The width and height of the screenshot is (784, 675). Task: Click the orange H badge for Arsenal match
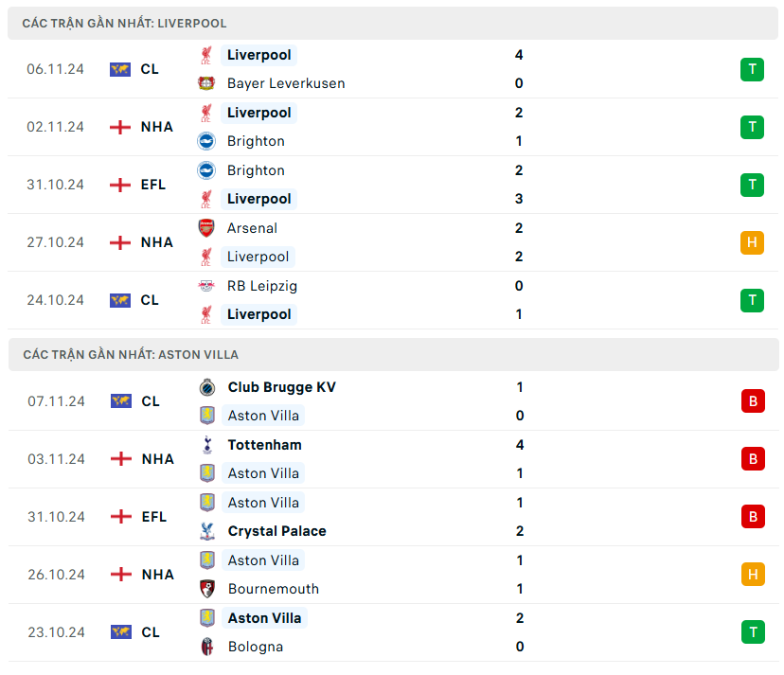tap(752, 242)
